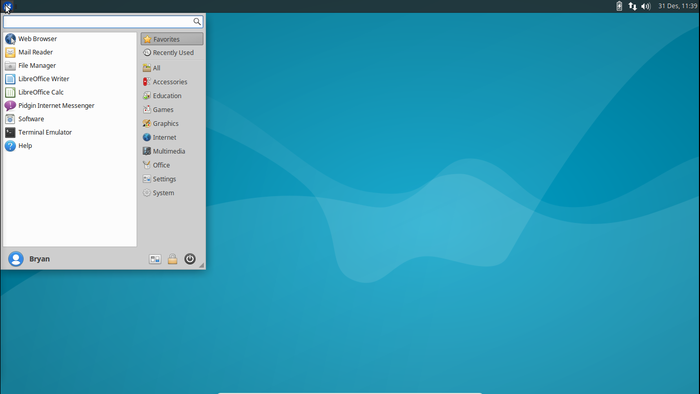Show All applications category

172,68
